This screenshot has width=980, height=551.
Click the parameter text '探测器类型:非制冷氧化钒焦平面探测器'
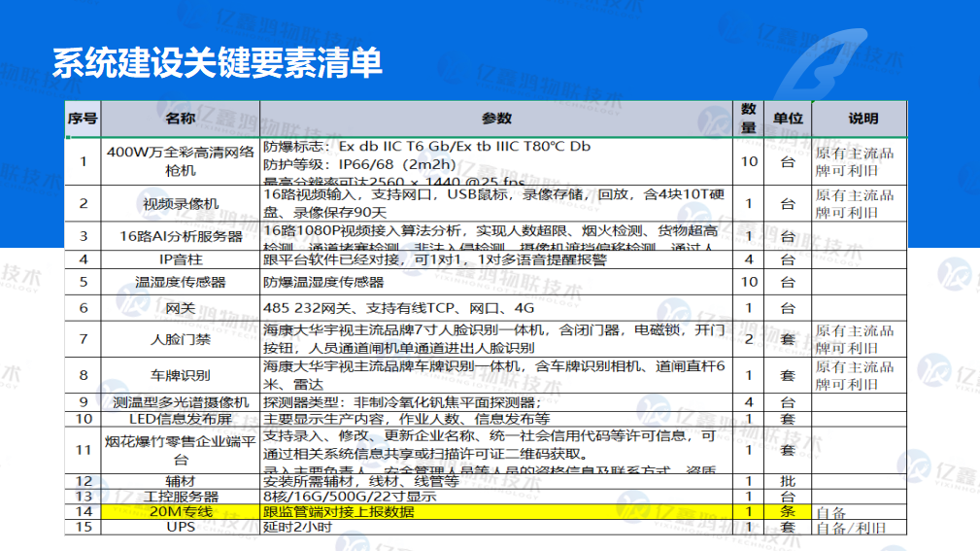point(399,402)
